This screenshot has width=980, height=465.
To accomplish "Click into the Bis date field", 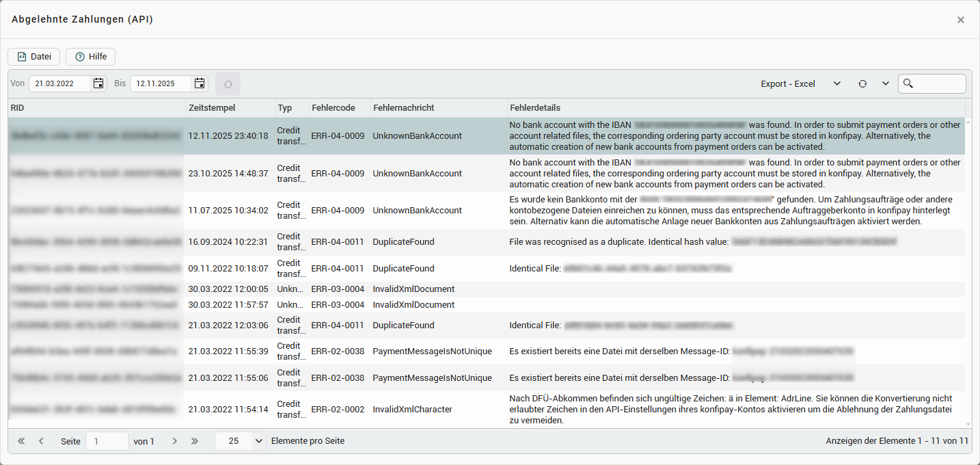I will [161, 83].
